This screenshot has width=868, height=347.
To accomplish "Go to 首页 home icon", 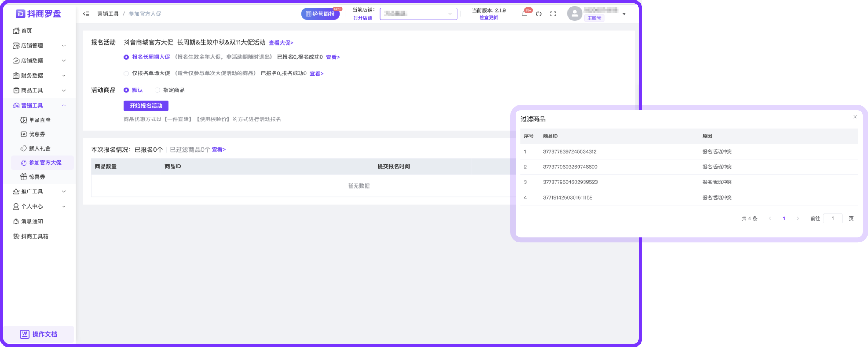I will point(16,31).
